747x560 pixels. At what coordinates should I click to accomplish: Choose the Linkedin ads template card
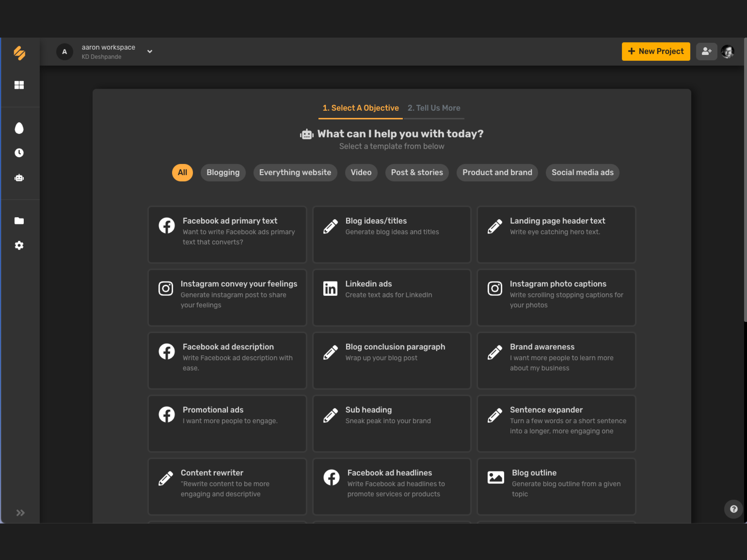[x=392, y=297]
